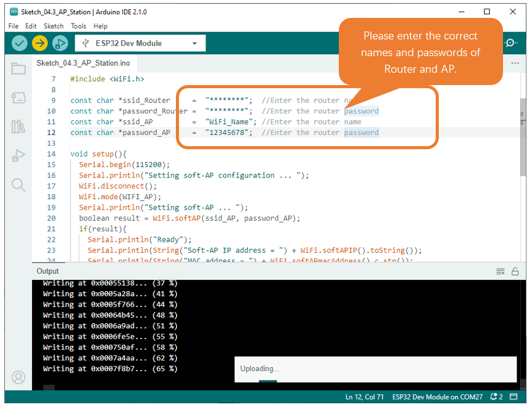Toggle output word wrap icon
Screen dimensions: 532x407
(501, 271)
